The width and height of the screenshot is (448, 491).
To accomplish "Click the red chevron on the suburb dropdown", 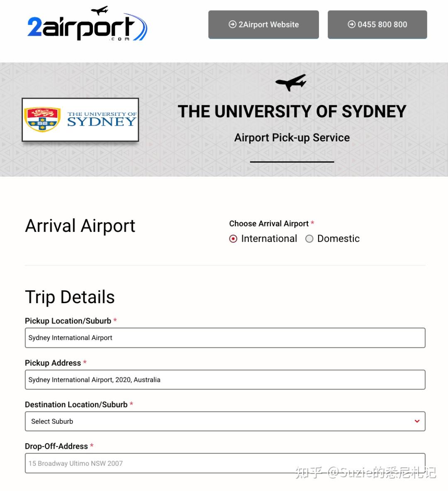I will click(417, 421).
